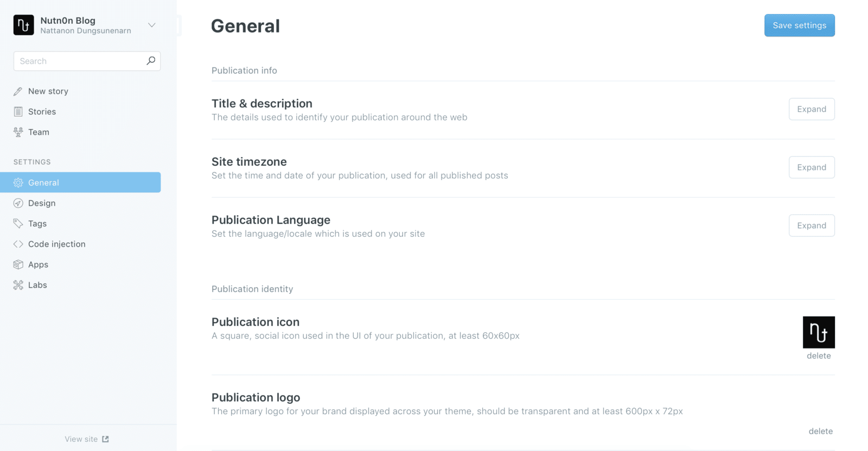Expand the Title & description section
The image size is (868, 451).
pyautogui.click(x=811, y=109)
